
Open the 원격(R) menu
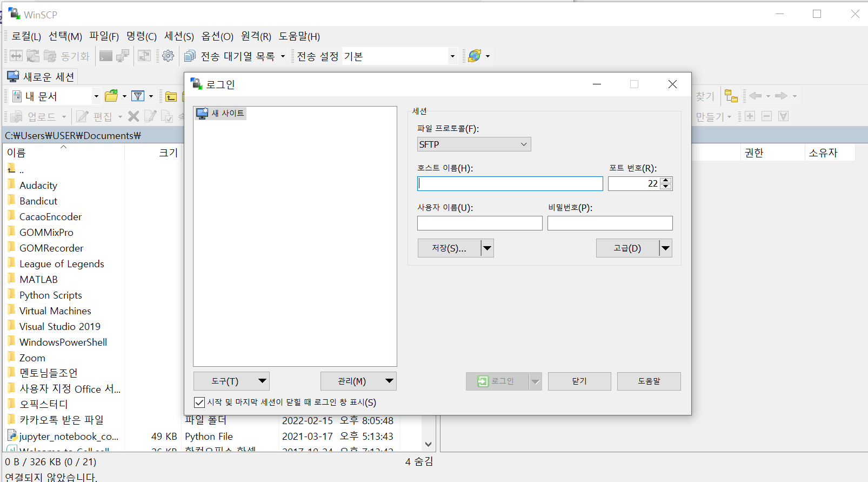(256, 36)
